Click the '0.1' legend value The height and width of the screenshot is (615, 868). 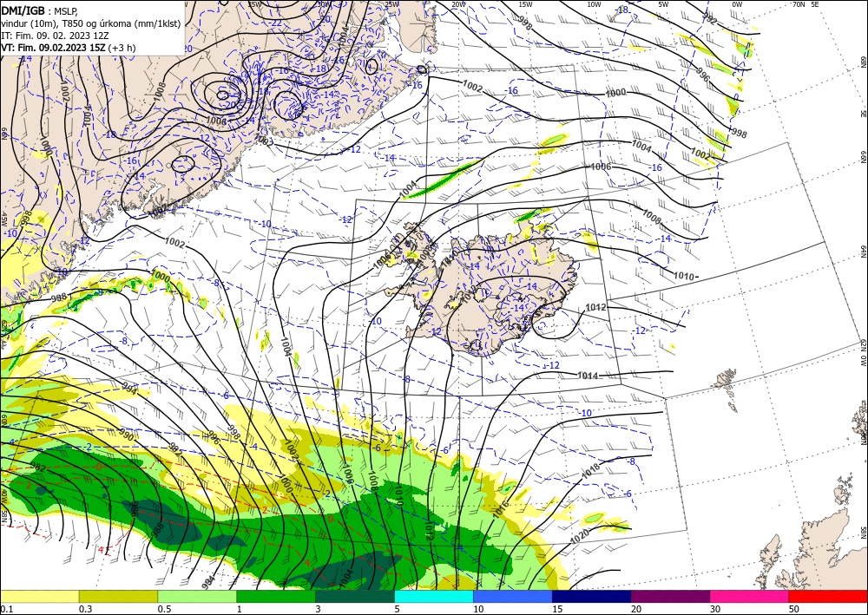click(5, 609)
